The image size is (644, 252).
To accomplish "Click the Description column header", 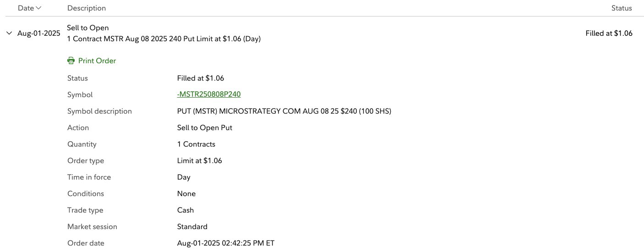I will click(x=87, y=8).
